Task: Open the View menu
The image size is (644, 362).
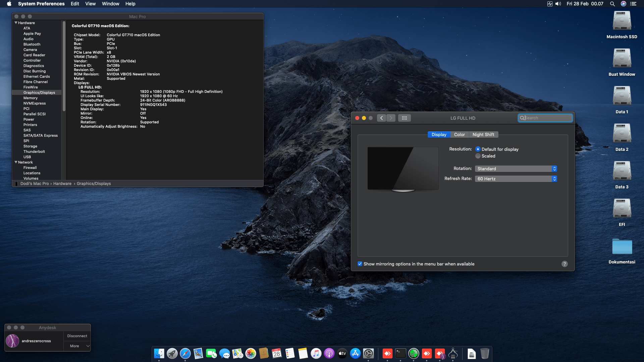Action: (x=90, y=4)
